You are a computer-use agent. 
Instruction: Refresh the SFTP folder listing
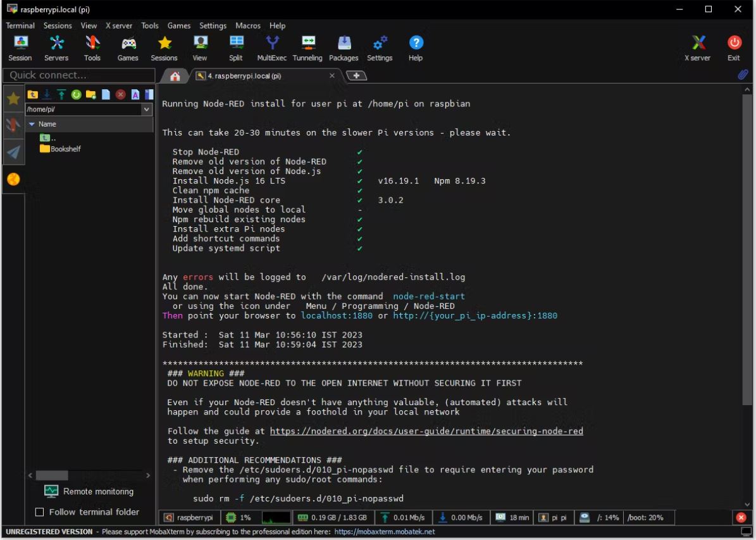(76, 94)
